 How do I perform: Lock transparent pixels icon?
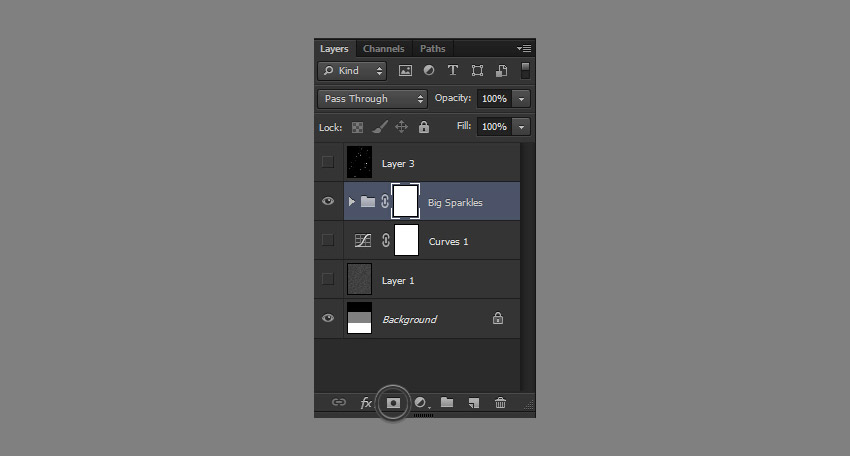click(x=357, y=127)
